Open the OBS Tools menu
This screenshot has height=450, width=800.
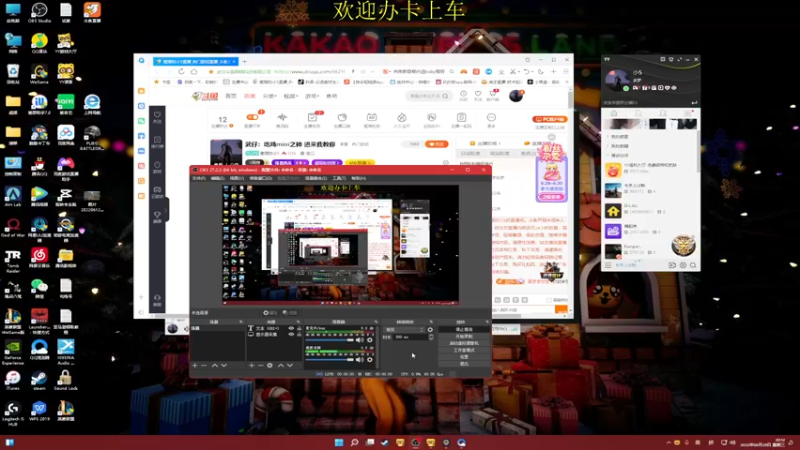click(x=339, y=178)
